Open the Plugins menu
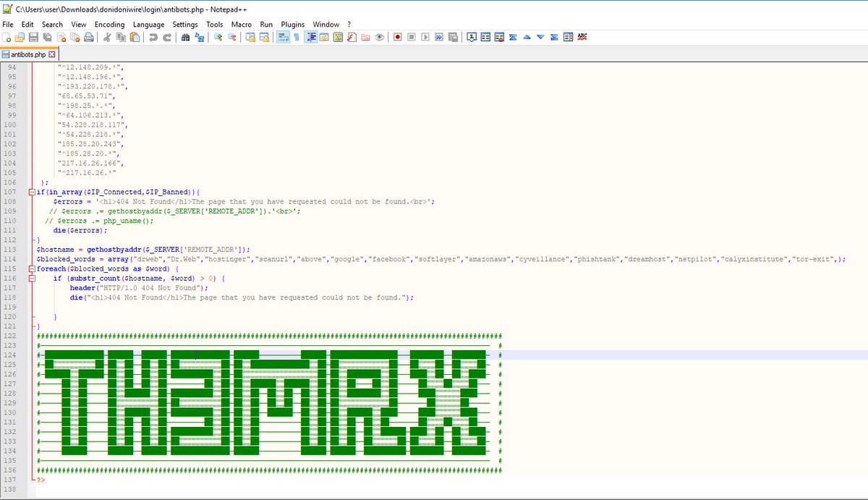The height and width of the screenshot is (500, 868). pyautogui.click(x=293, y=24)
